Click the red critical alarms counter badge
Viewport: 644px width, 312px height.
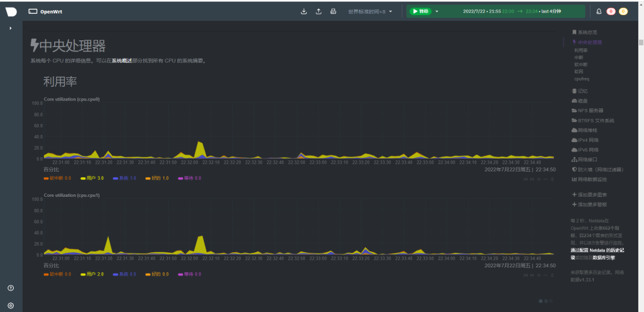(x=611, y=11)
